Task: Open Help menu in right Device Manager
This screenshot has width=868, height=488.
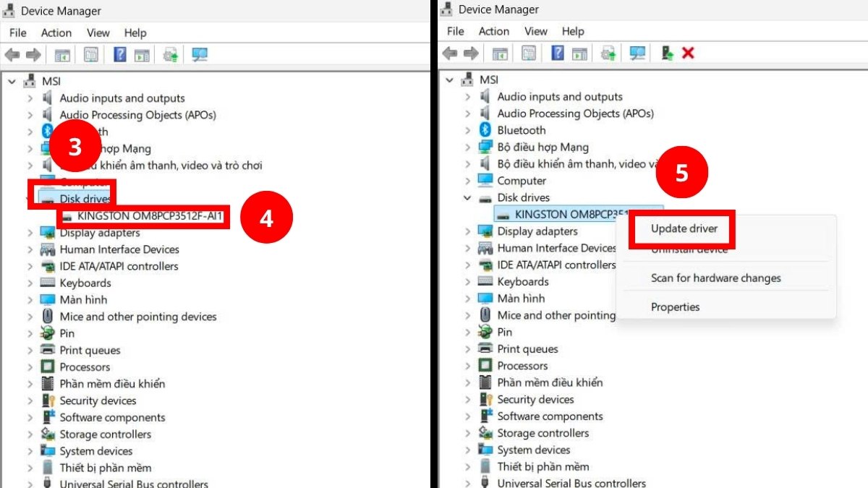Action: tap(573, 31)
